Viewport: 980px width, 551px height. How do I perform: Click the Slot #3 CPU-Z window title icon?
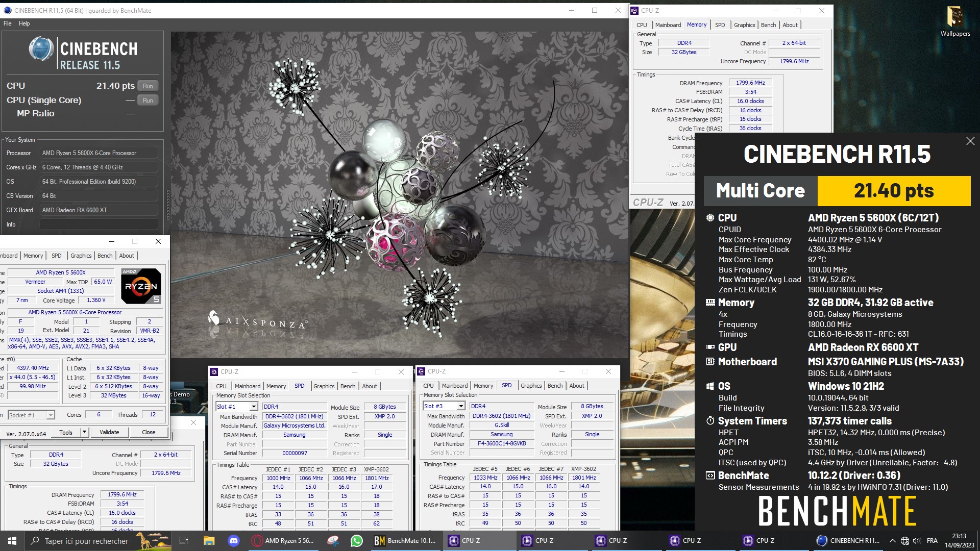tap(421, 371)
